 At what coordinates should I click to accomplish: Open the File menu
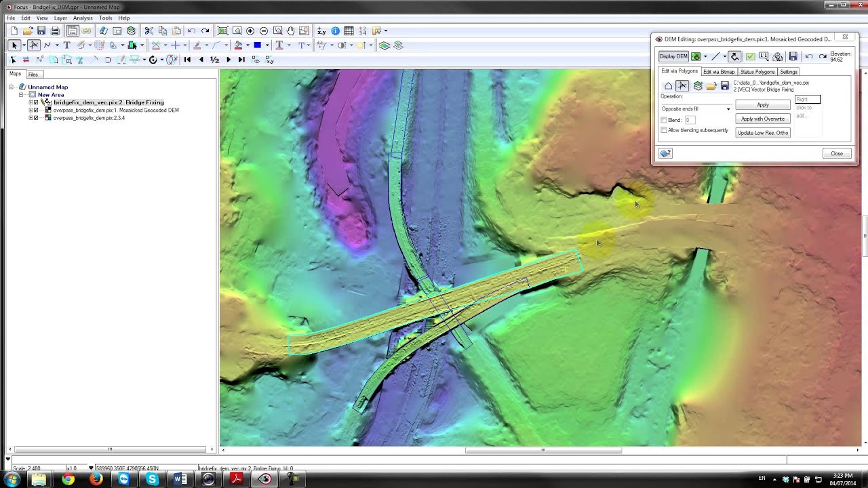coord(11,18)
